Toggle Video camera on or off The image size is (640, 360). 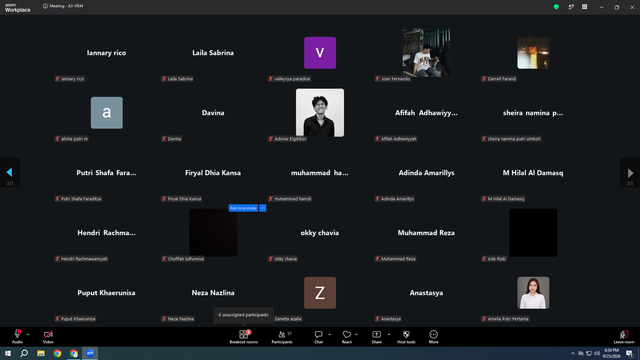tap(48, 337)
